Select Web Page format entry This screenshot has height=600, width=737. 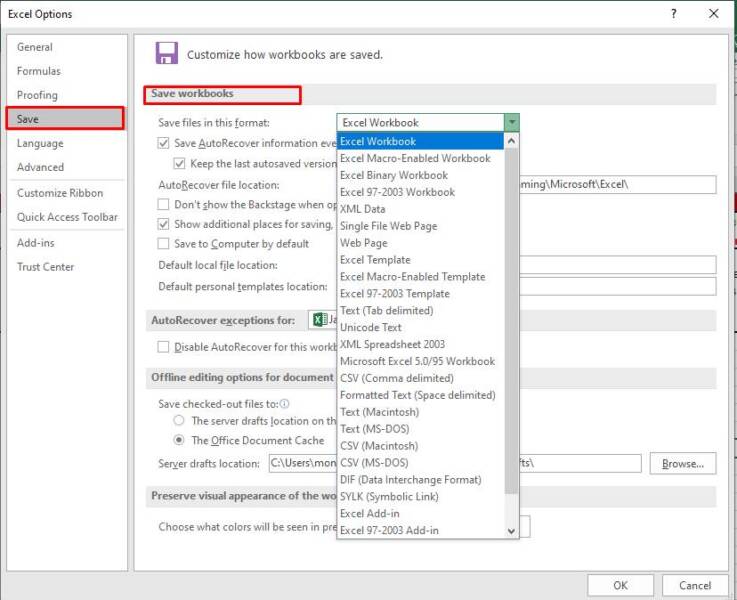pos(421,243)
